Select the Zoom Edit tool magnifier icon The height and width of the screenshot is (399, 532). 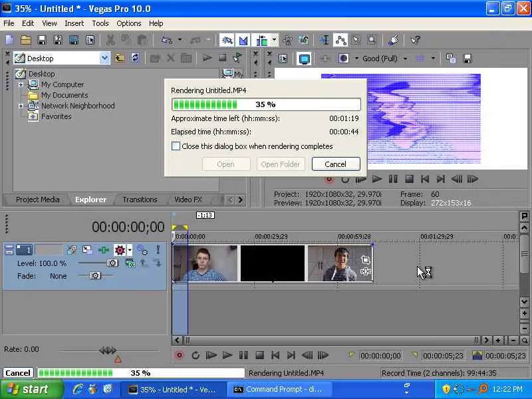[372, 41]
